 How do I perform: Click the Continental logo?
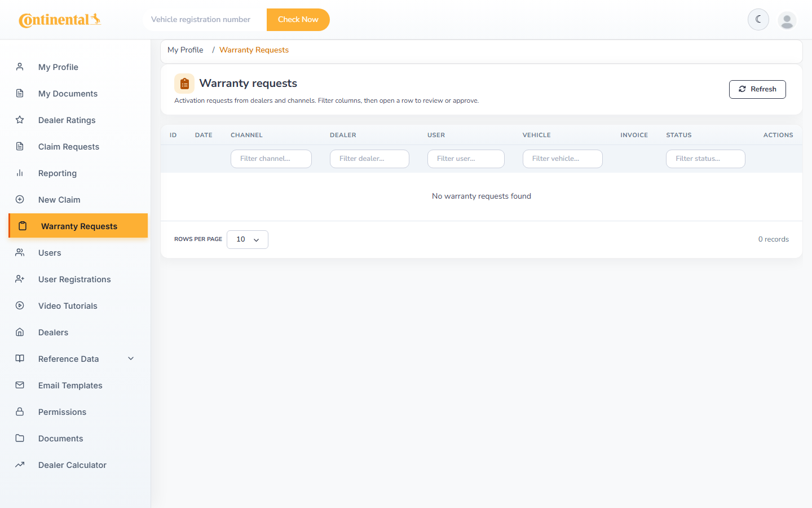point(60,20)
